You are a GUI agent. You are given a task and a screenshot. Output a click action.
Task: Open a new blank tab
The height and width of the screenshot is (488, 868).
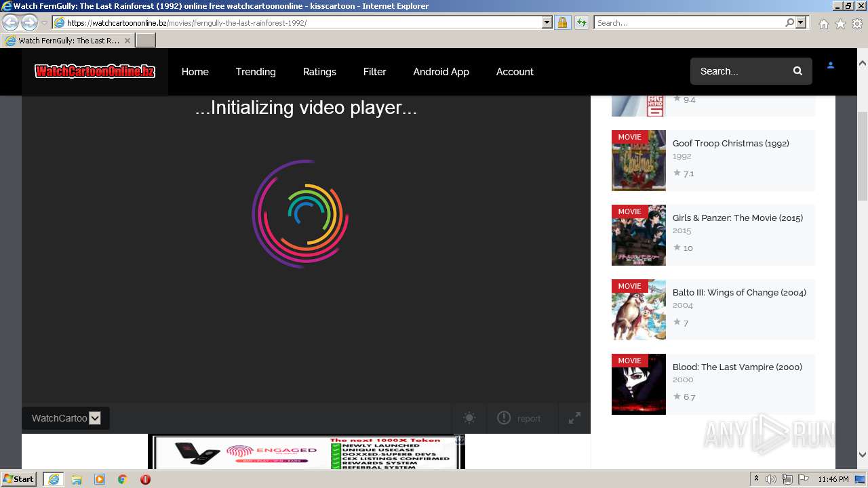[146, 41]
